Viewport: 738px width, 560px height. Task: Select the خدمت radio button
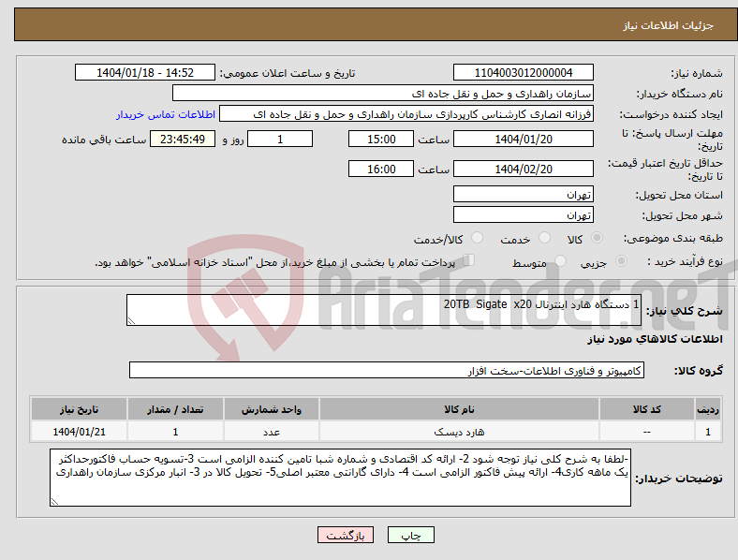click(544, 238)
